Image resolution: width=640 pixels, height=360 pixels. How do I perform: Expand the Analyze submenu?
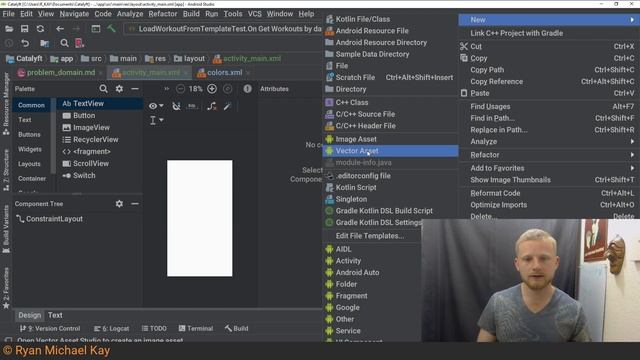(x=549, y=142)
